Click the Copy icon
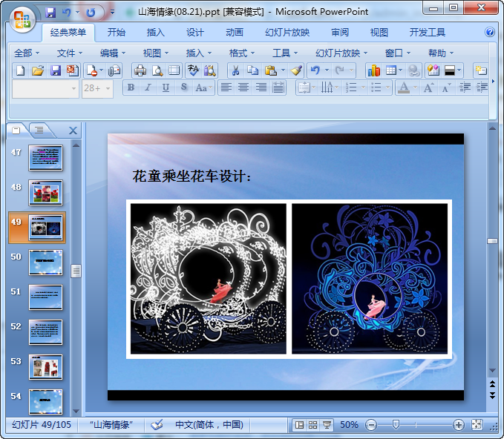Screen dimensions: 504x439 click(x=252, y=70)
